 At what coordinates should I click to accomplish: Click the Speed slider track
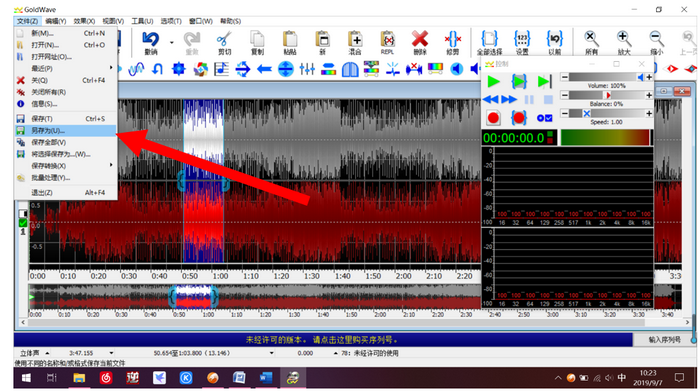pyautogui.click(x=607, y=114)
